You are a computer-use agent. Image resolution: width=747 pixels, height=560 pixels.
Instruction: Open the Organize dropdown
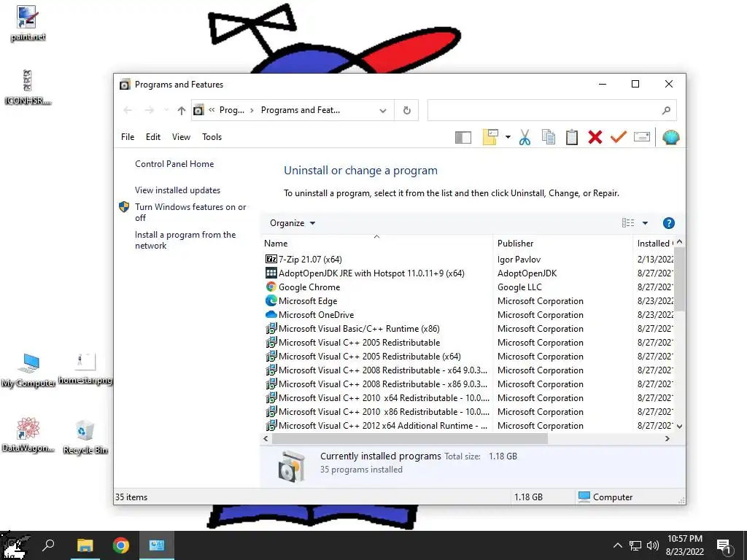tap(293, 223)
